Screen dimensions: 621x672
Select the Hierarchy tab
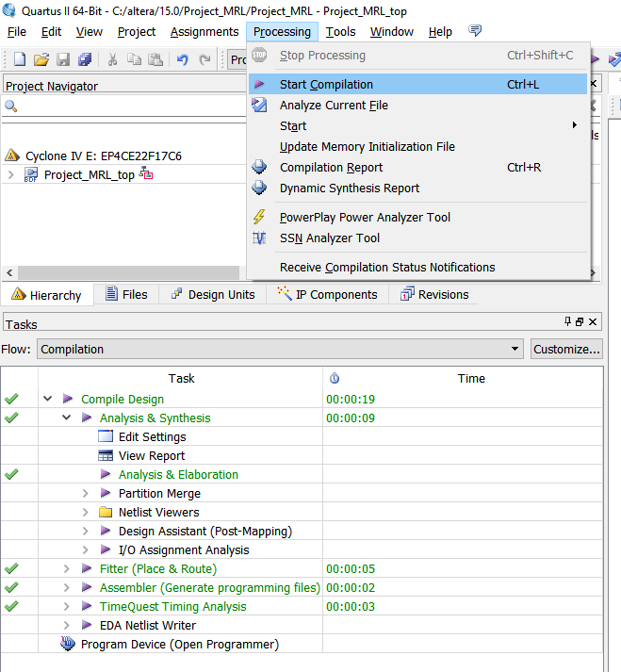coord(47,295)
